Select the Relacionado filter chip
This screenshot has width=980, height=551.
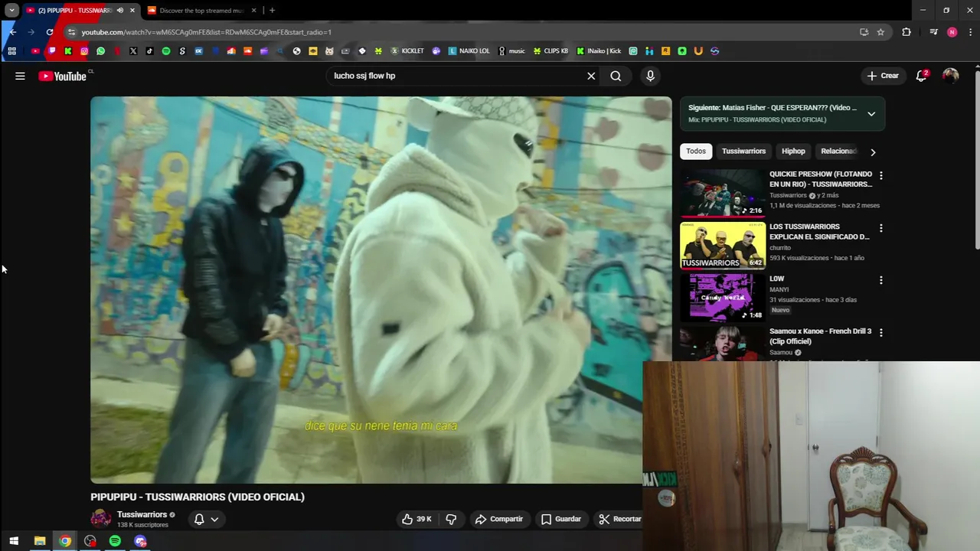[x=838, y=152]
